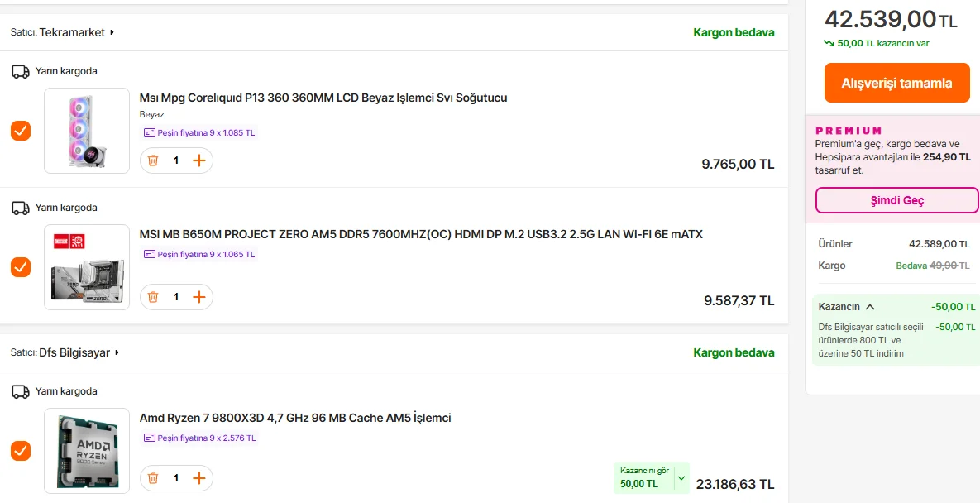Deselect the MSI B650M Project Zero motherboard
The width and height of the screenshot is (980, 503).
click(x=21, y=267)
